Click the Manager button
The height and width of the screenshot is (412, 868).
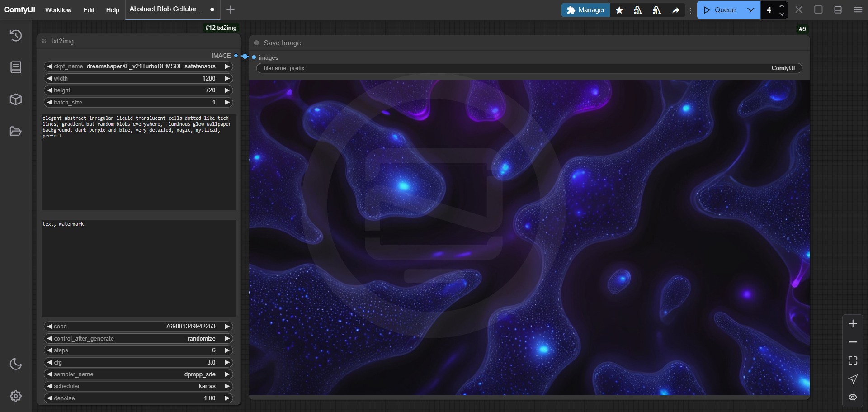click(x=585, y=10)
